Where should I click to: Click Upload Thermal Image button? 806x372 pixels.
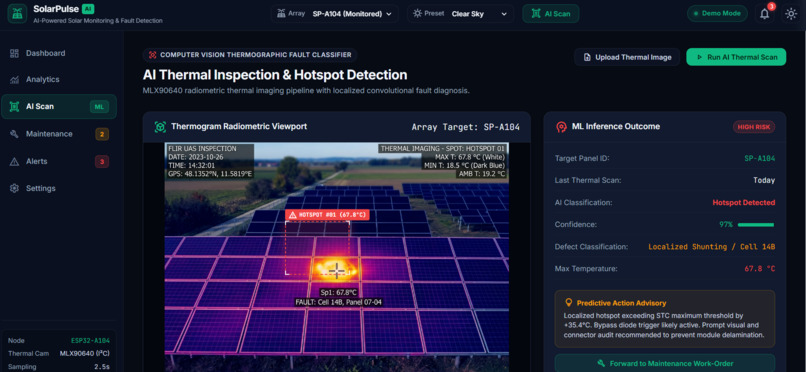(627, 57)
